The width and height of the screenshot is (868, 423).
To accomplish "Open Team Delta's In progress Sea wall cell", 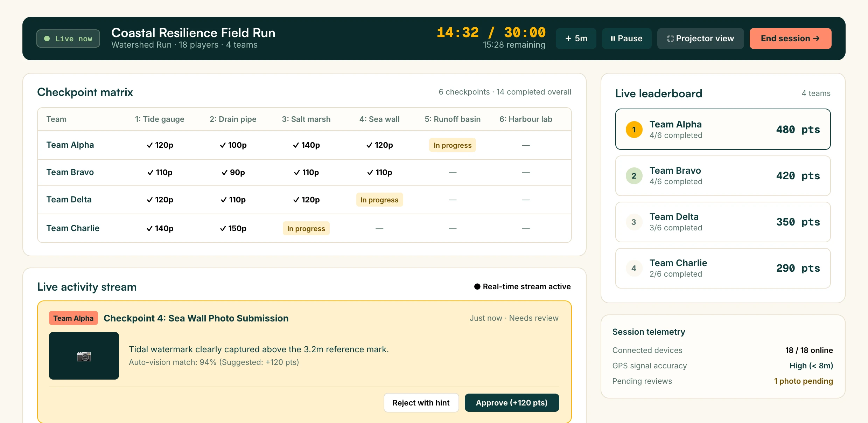I will coord(379,200).
